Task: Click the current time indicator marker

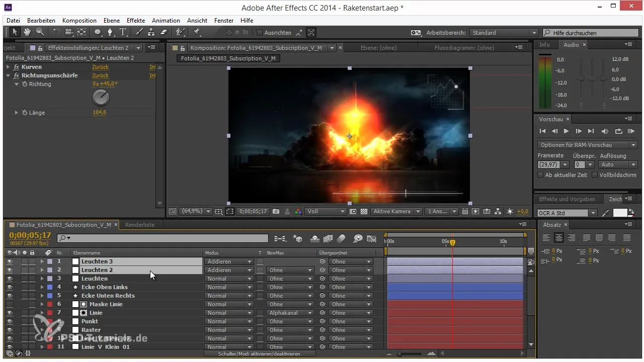Action: [452, 242]
